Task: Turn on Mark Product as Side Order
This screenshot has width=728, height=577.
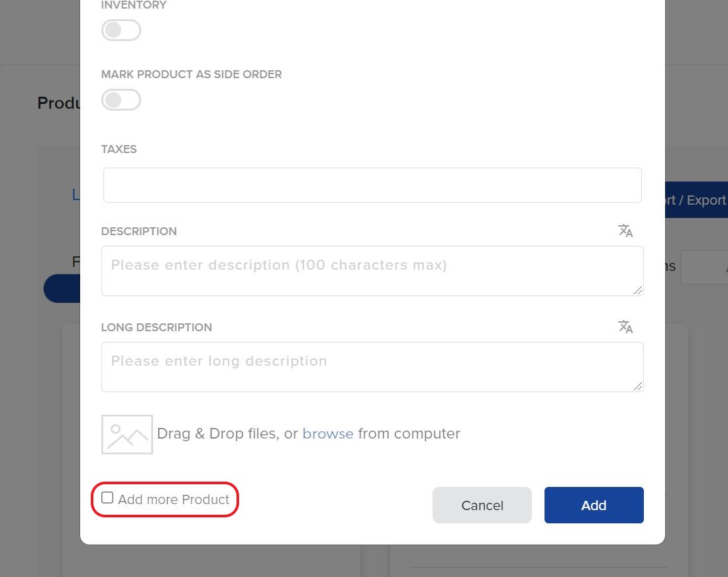Action: pos(121,100)
